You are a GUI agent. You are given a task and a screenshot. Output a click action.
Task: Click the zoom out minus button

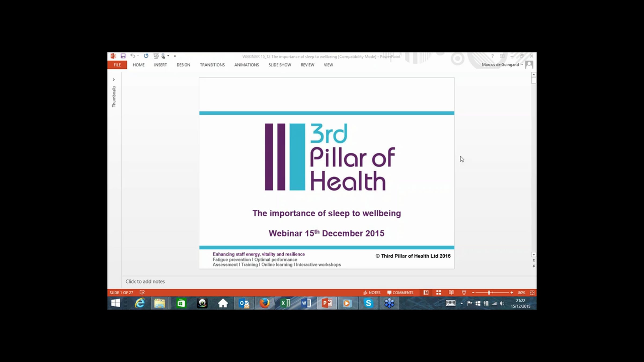coord(473,293)
